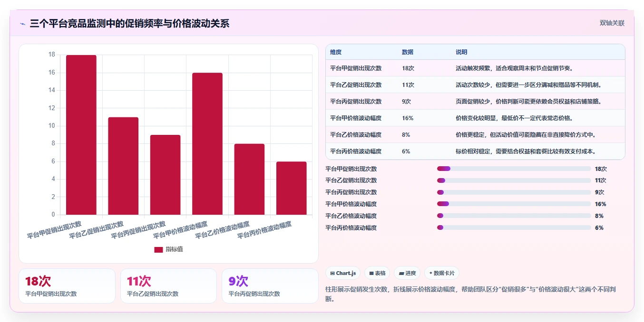
Task: Click the 16% value in table
Action: tap(408, 118)
